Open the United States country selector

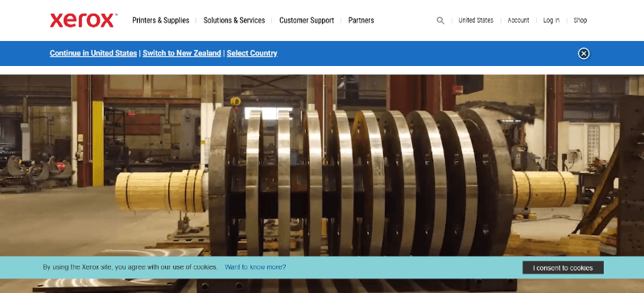pos(476,20)
